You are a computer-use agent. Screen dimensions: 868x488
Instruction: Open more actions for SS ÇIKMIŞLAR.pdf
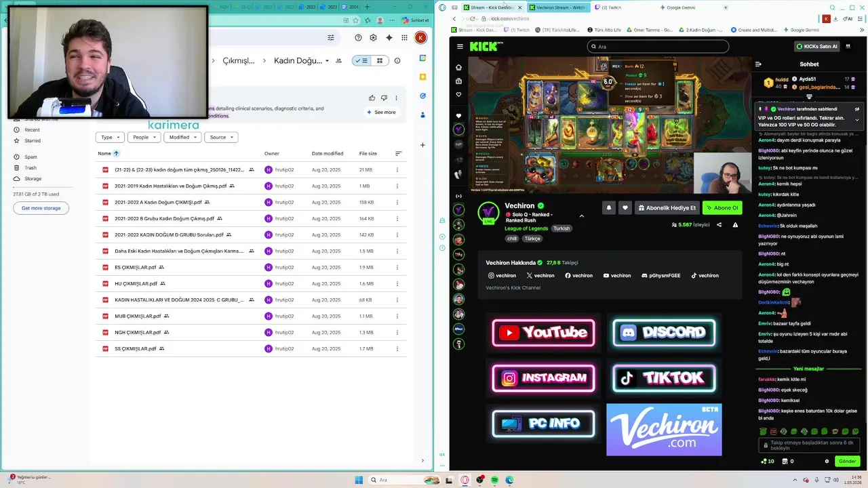click(397, 348)
